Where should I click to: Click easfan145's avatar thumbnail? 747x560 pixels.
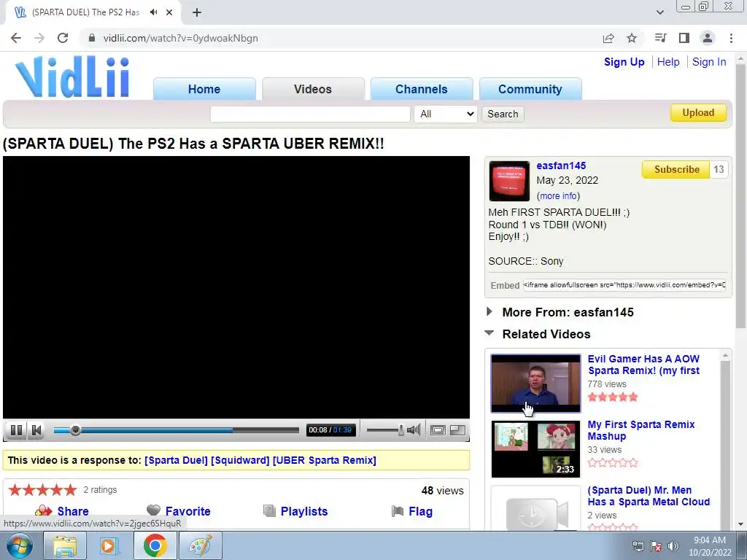tap(509, 181)
